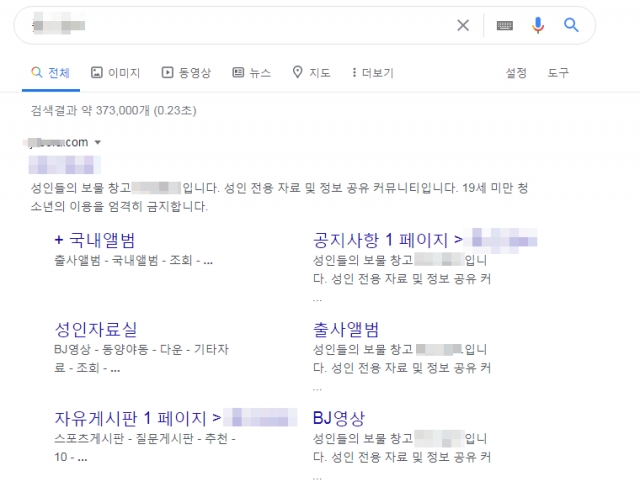
Task: Clear the search box with the X icon
Action: click(463, 26)
